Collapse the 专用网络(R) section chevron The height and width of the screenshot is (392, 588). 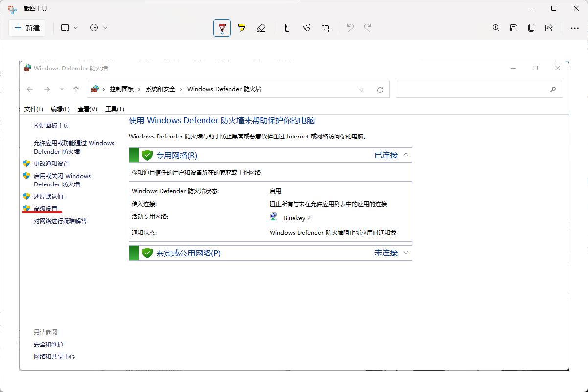click(x=406, y=155)
